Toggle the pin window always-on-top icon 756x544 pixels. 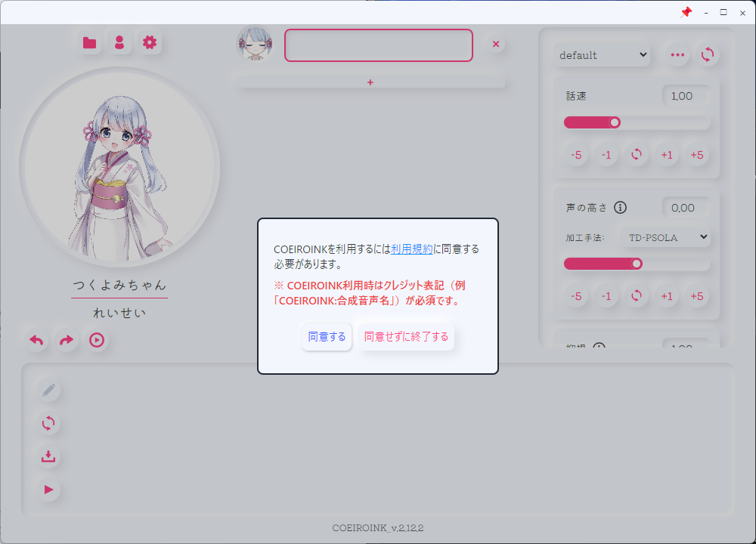[x=686, y=13]
